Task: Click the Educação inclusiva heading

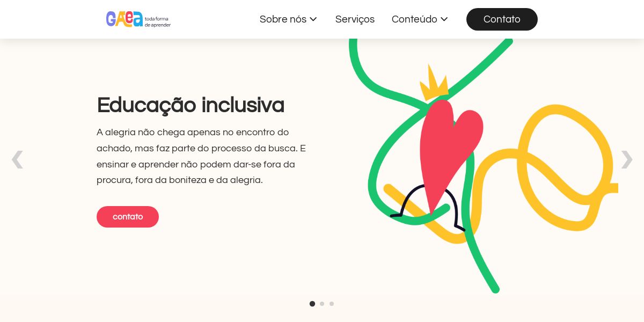Action: click(191, 105)
